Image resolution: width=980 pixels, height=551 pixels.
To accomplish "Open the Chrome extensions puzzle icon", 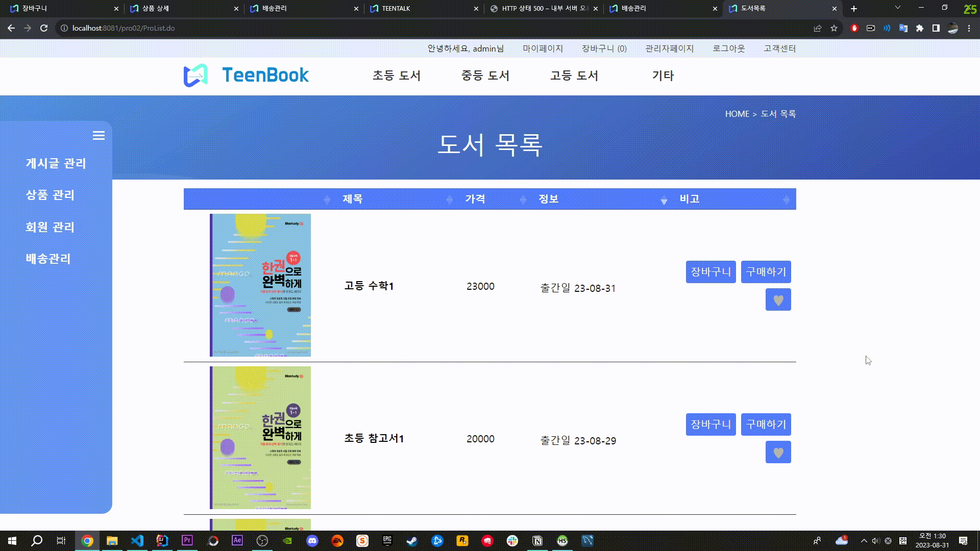I will coord(920,28).
